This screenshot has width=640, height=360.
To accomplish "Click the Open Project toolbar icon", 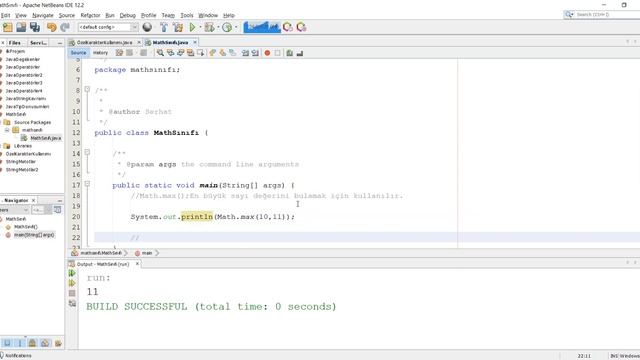I will coord(21,27).
